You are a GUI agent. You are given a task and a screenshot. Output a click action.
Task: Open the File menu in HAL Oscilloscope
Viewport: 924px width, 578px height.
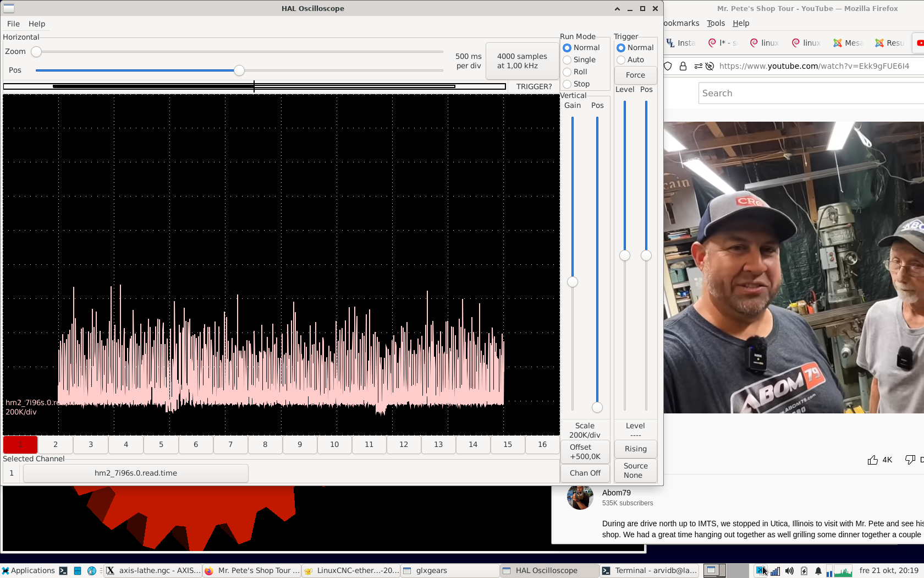[13, 24]
